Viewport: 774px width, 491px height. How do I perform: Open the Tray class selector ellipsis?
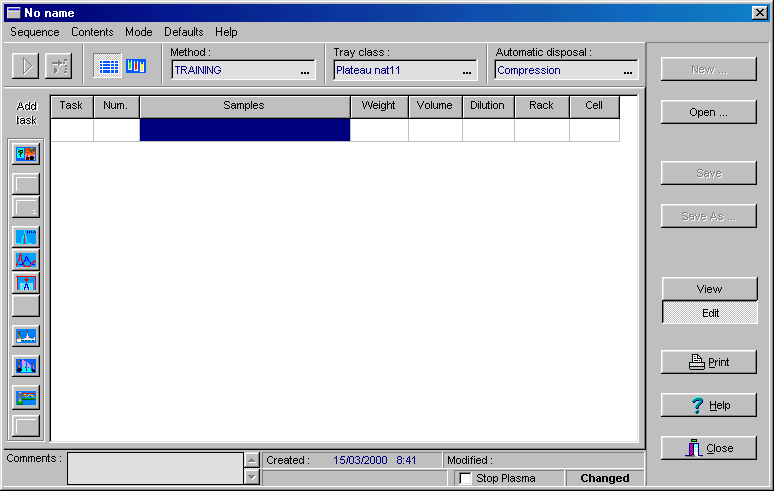(467, 71)
